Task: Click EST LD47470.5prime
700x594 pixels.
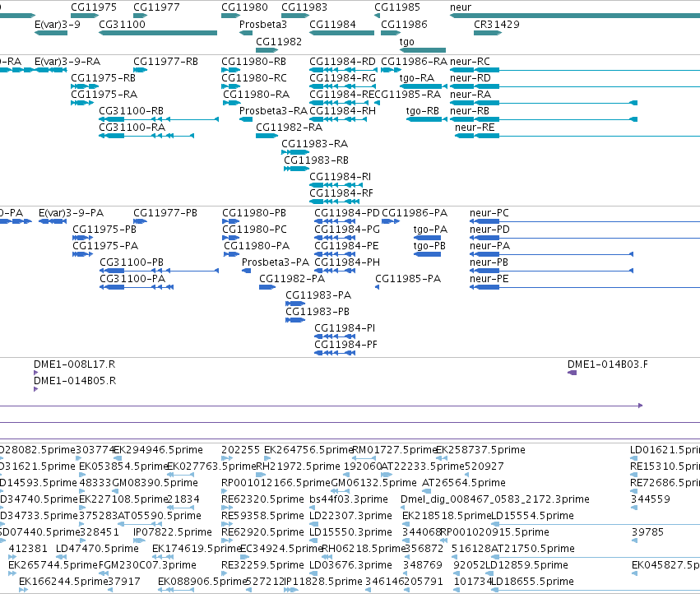Action: pos(97,549)
